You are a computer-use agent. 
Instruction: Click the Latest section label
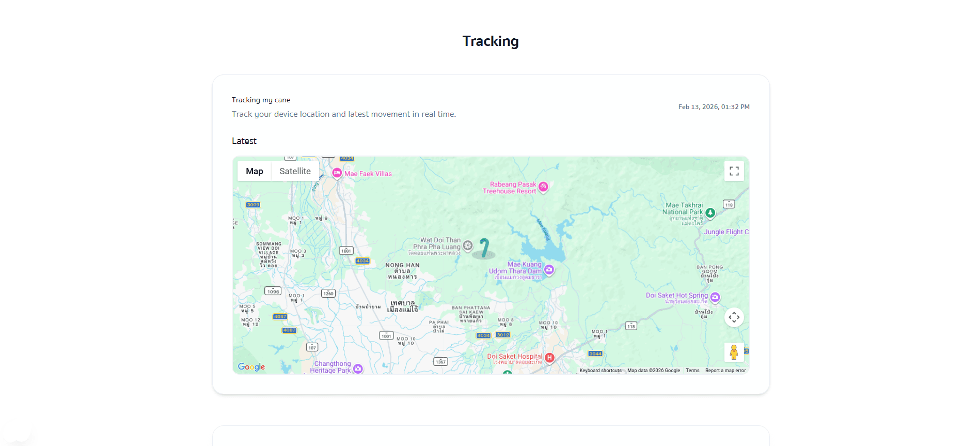pos(244,141)
